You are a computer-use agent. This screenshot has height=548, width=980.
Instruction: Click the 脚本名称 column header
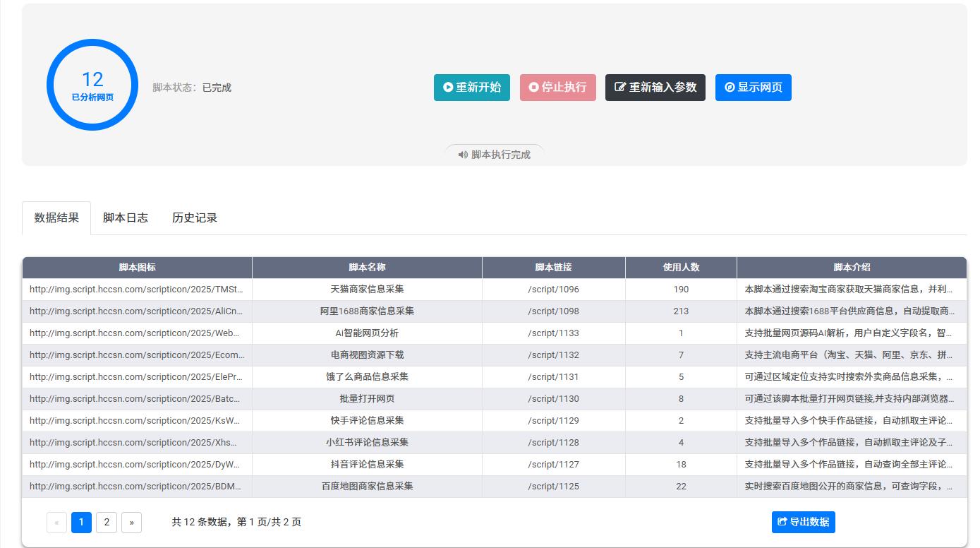pyautogui.click(x=367, y=268)
